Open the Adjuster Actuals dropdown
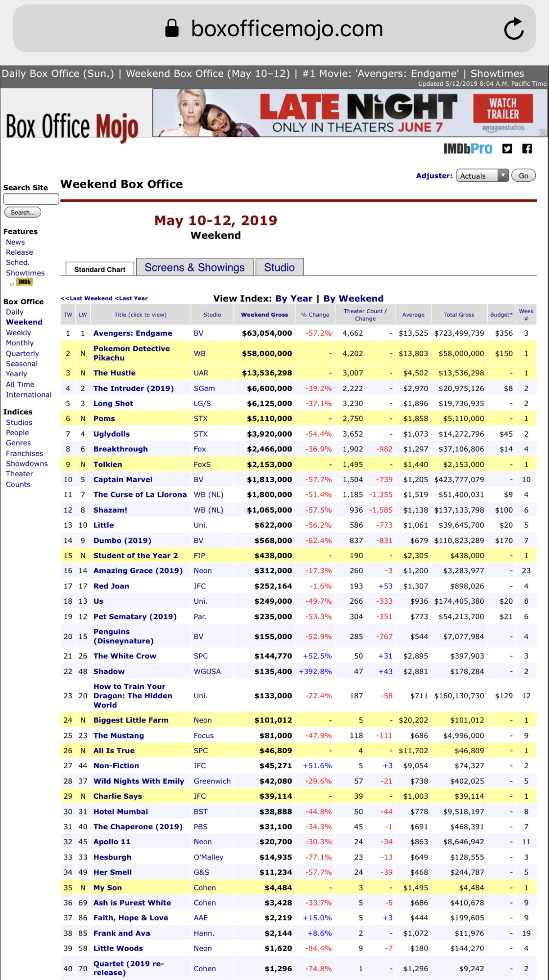This screenshot has height=980, width=549. [482, 176]
